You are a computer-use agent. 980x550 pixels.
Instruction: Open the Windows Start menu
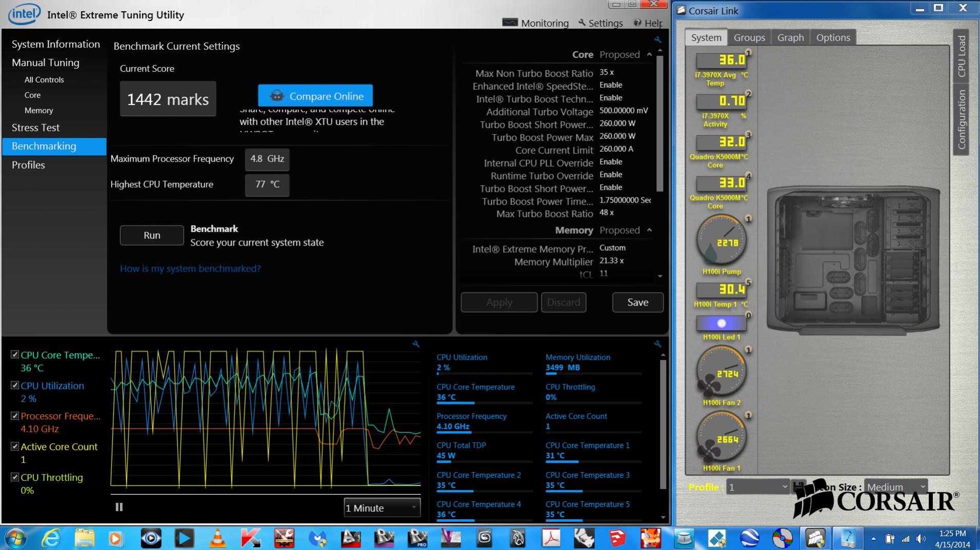pos(16,538)
